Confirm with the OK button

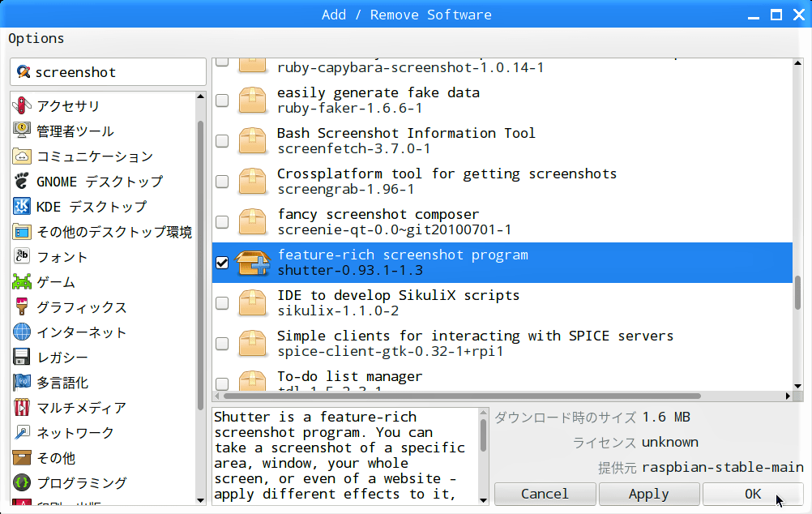pyautogui.click(x=753, y=494)
